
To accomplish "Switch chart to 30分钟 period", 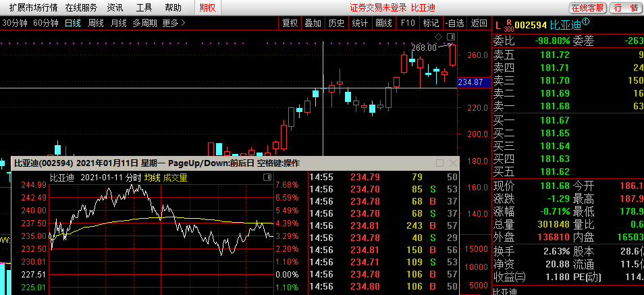I will point(15,23).
